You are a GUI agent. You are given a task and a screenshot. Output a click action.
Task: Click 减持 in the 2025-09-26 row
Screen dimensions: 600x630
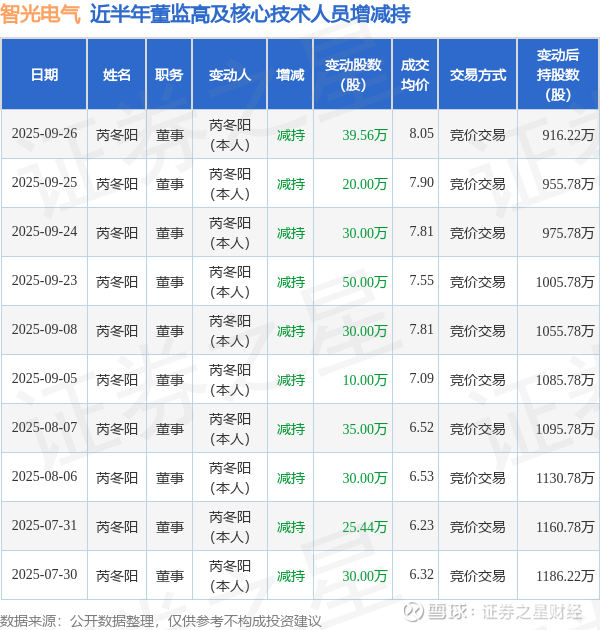pyautogui.click(x=291, y=135)
